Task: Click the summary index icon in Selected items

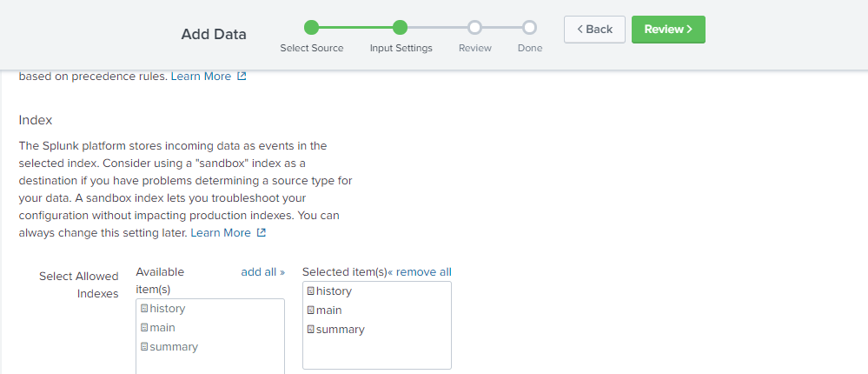Action: (x=310, y=330)
